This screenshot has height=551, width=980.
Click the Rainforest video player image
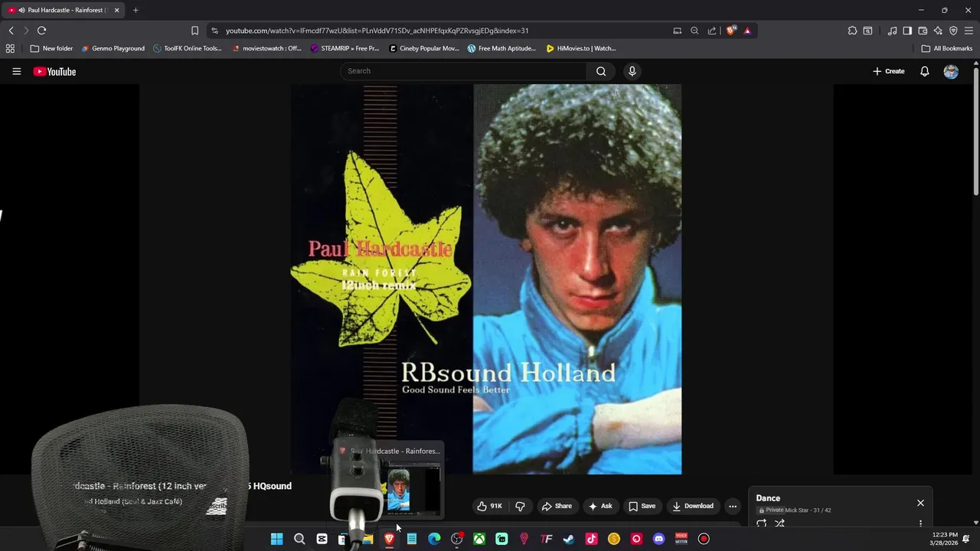click(x=486, y=279)
